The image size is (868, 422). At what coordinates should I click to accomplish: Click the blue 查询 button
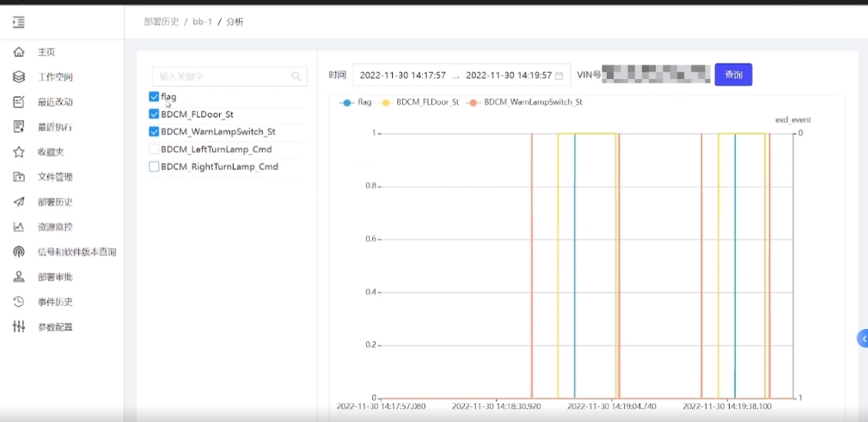[x=733, y=75]
